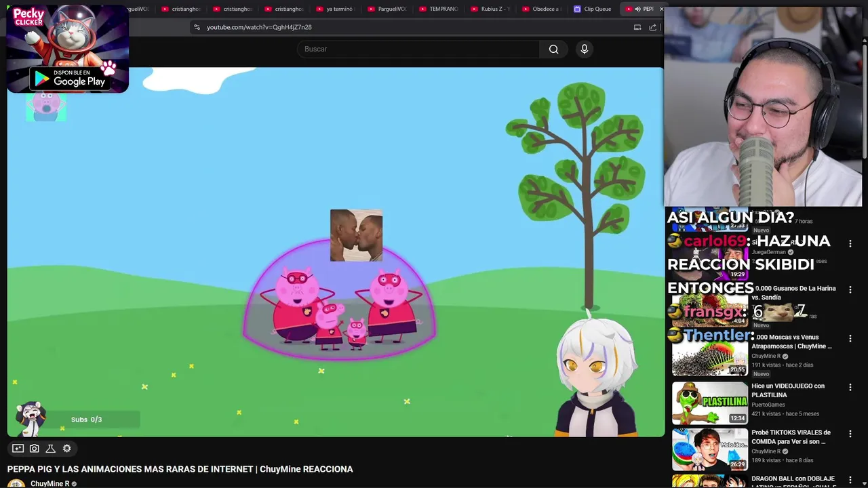868x488 pixels.
Task: Open options for 'Probé TIKTOKS VIRALES' video
Action: (850, 434)
